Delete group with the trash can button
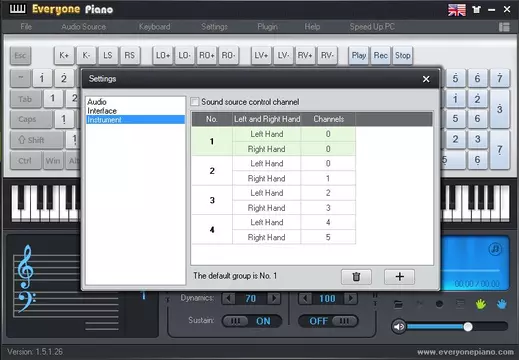This screenshot has height=360, width=519. coord(356,277)
